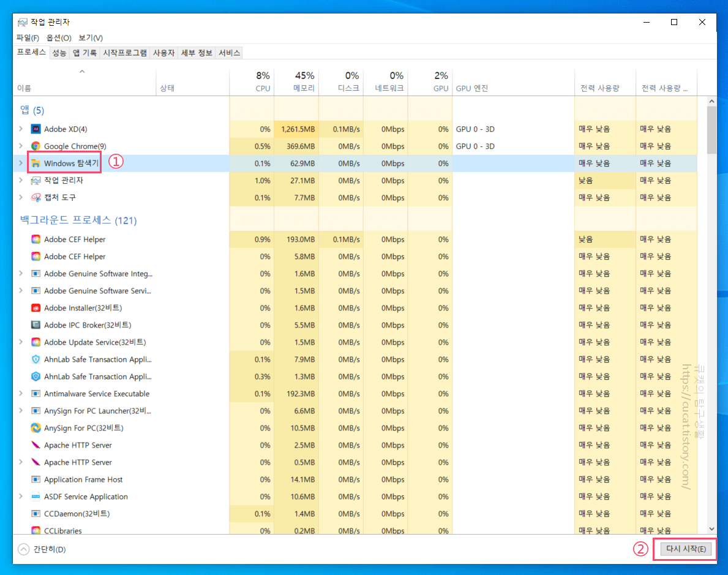Expand the Windows 탐색기 row

pos(21,163)
